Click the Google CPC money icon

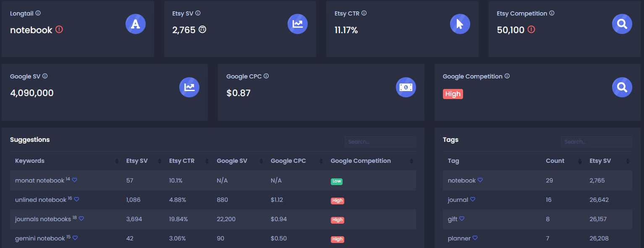[x=406, y=87]
